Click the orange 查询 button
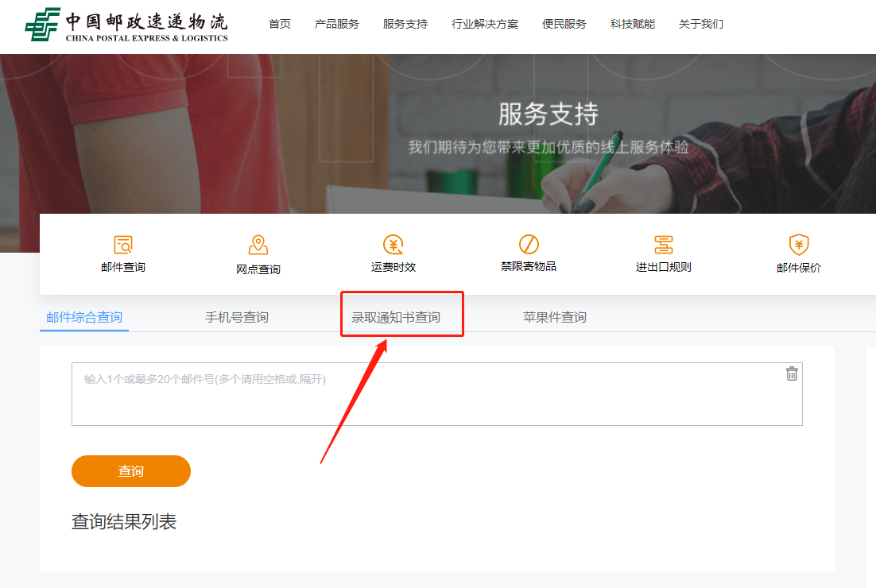This screenshot has height=588, width=876. click(131, 471)
